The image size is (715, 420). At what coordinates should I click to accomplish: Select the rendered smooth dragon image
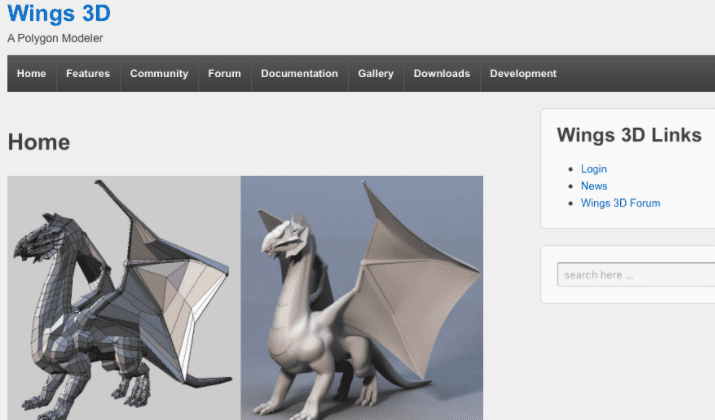[362, 298]
